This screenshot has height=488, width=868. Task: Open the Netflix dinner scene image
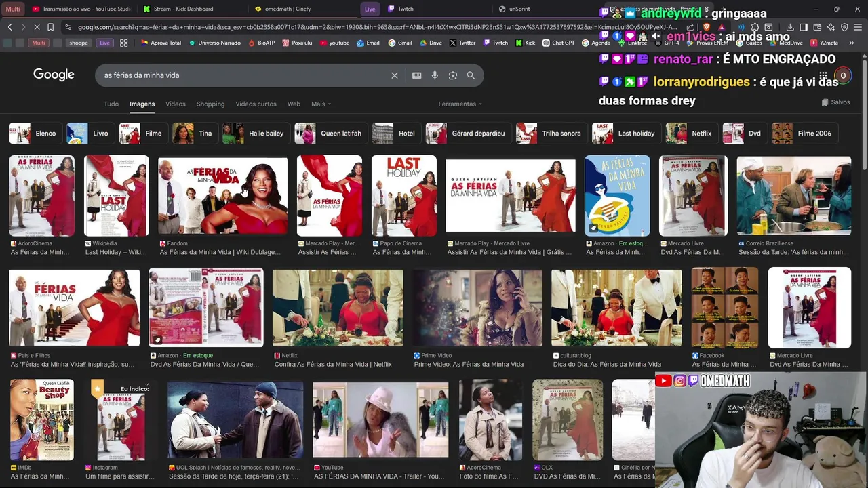tap(338, 308)
